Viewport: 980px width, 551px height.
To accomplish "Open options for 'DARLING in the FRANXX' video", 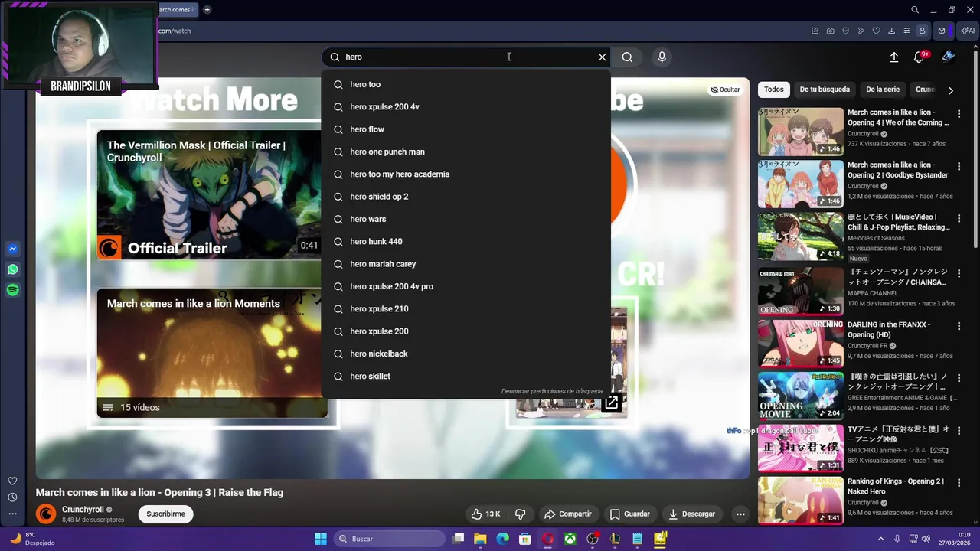I will (959, 326).
